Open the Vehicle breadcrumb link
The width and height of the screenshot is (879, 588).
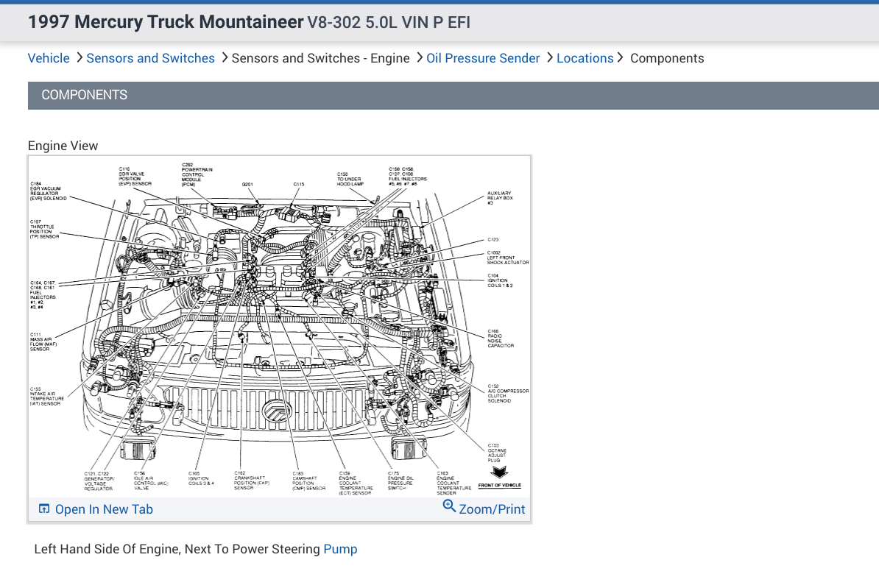[49, 58]
